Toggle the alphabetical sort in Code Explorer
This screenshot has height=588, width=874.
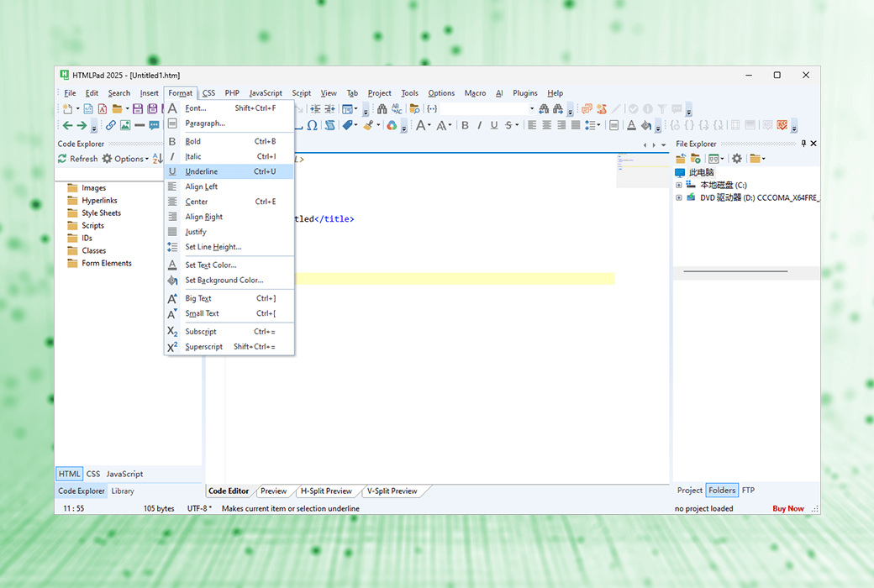click(x=157, y=159)
